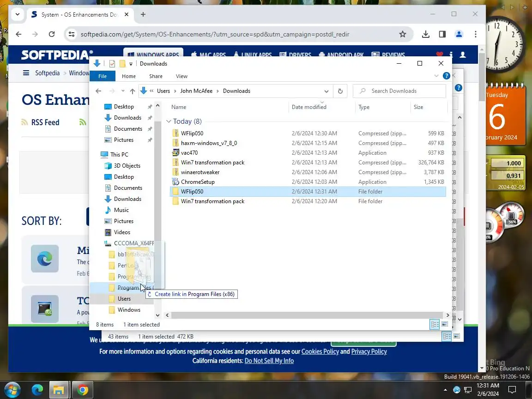Open the View ribbon tab
Viewport: 532px width, 399px height.
pos(181,76)
